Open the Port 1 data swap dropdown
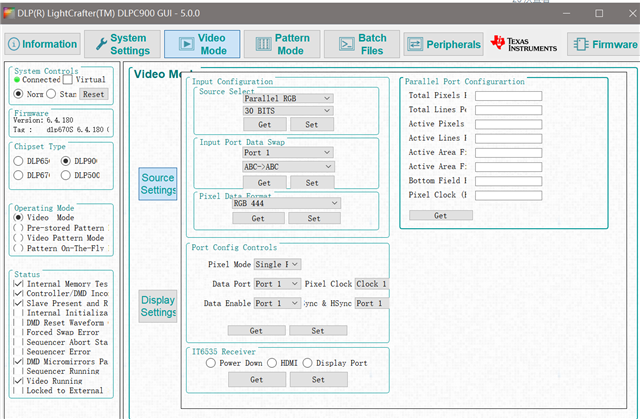 click(x=288, y=153)
